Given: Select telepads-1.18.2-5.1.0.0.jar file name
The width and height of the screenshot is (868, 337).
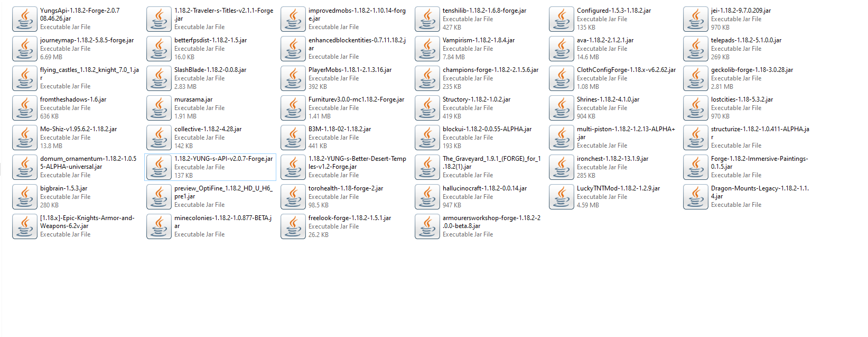Looking at the screenshot, I should click(x=746, y=40).
